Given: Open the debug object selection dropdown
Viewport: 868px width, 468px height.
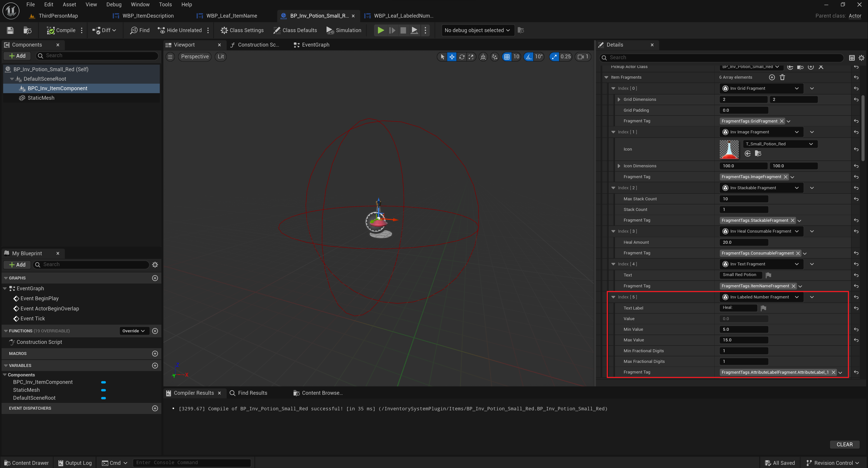Looking at the screenshot, I should point(477,30).
